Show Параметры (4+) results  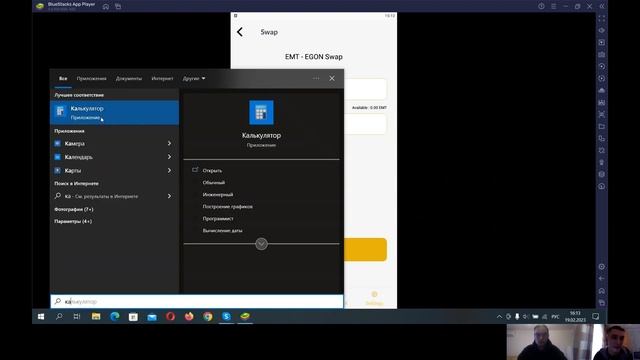(x=73, y=221)
